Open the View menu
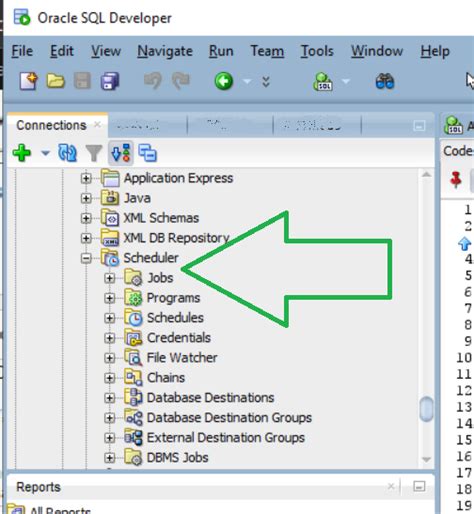The height and width of the screenshot is (514, 474). pyautogui.click(x=106, y=51)
